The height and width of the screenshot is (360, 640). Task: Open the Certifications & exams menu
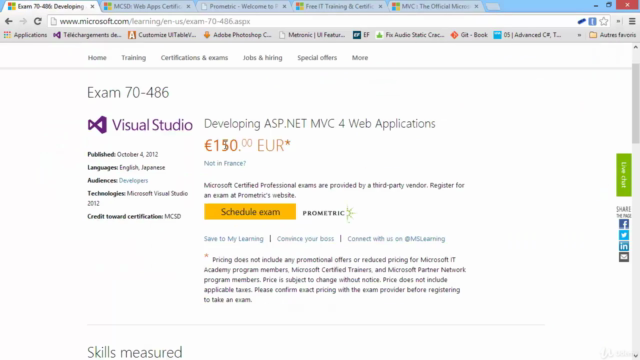point(194,58)
